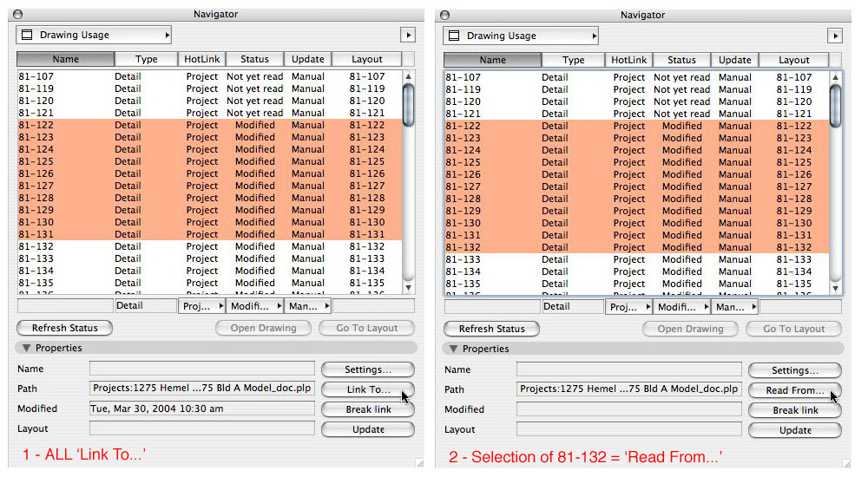Click Type filter field 'Detail' in left Navigator

click(146, 306)
